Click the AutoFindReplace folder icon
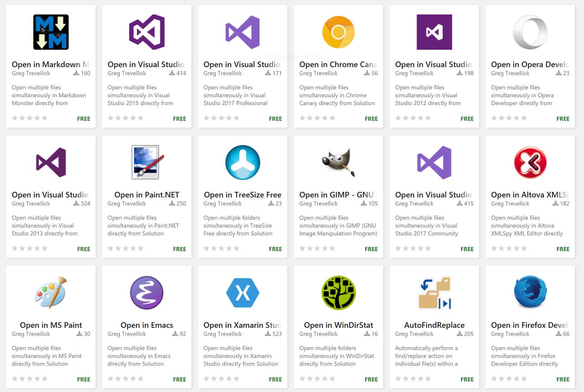Screen dimensions: 584x392 point(434,293)
